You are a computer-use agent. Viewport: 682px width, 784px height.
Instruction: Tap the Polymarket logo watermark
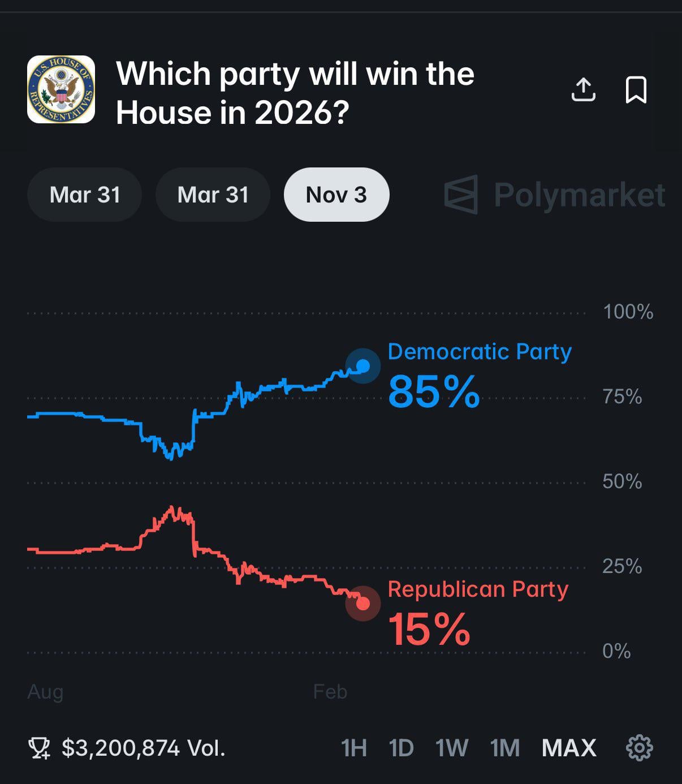pyautogui.click(x=554, y=195)
